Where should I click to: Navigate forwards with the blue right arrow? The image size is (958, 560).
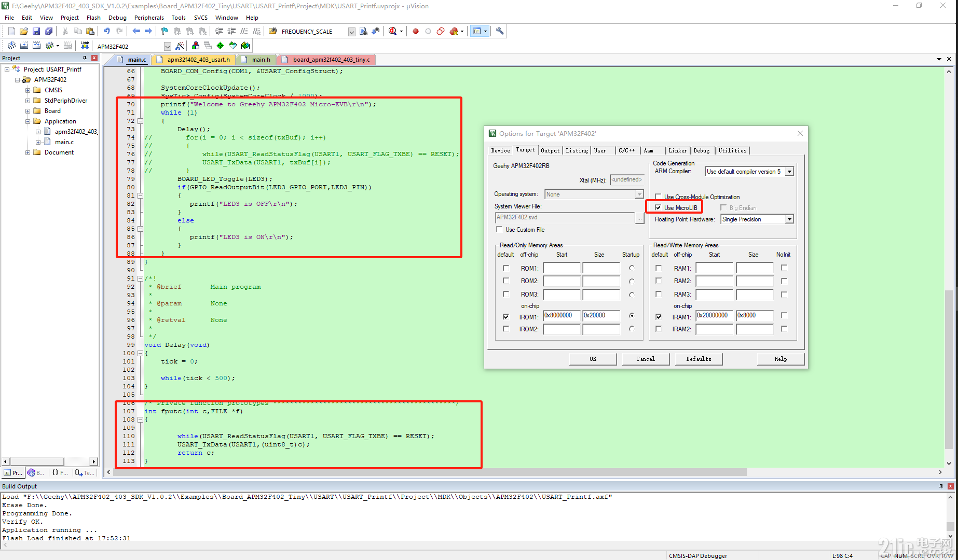coord(148,31)
